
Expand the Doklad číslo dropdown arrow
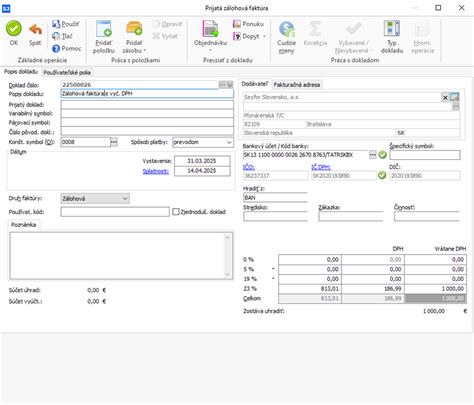[x=230, y=85]
